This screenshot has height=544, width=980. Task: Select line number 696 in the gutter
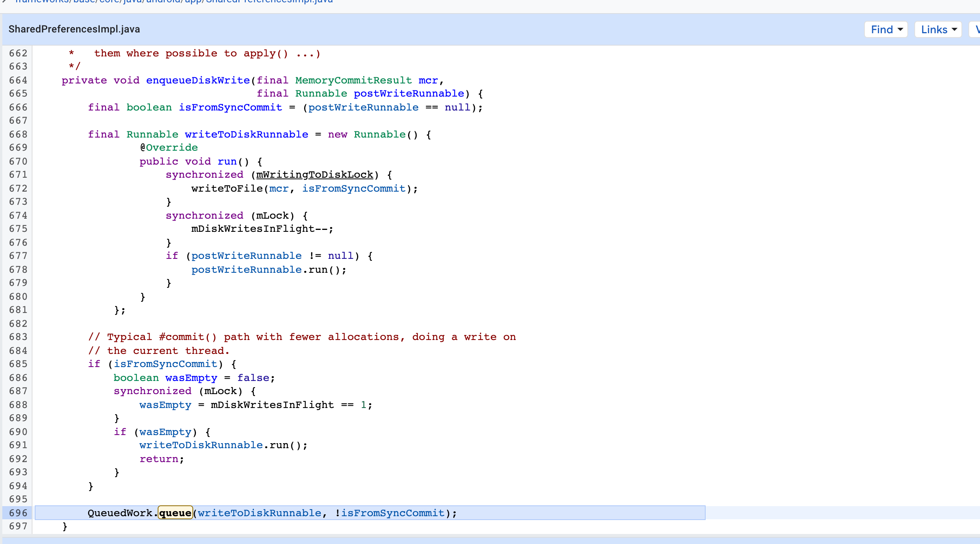pyautogui.click(x=18, y=513)
